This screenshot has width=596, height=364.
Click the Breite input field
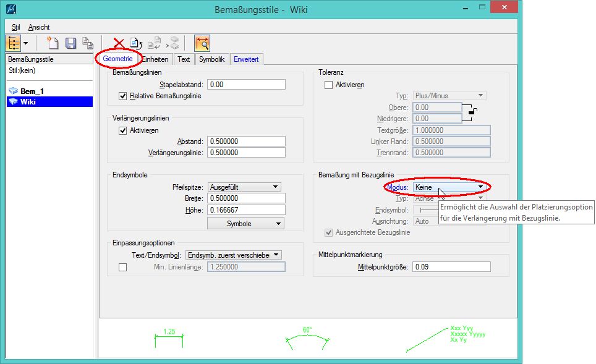246,198
